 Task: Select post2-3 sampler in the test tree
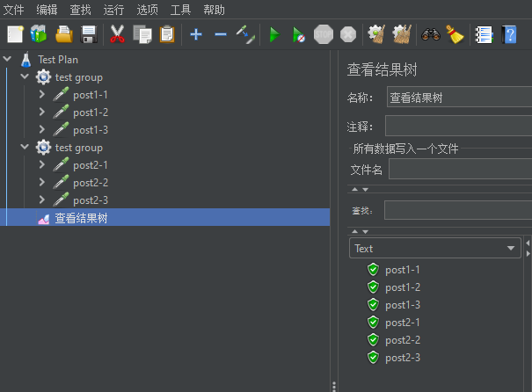click(91, 200)
